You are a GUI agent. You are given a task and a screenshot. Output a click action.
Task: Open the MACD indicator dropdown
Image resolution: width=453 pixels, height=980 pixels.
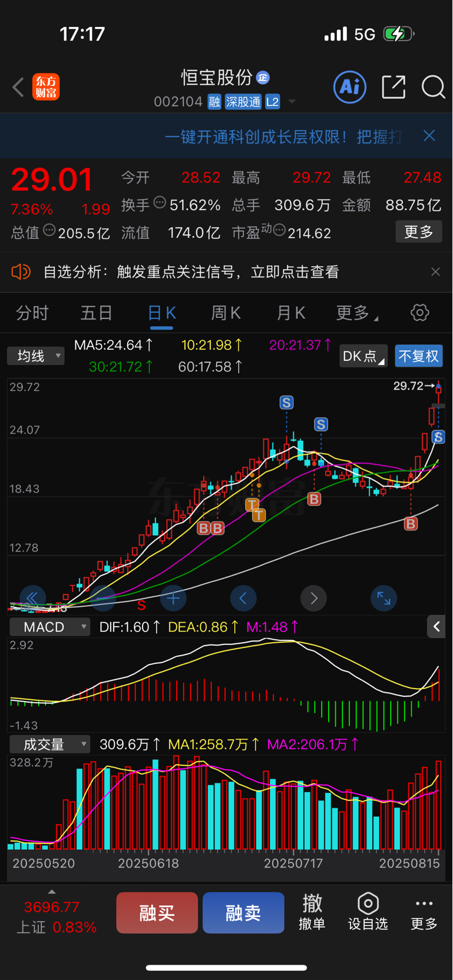coord(49,627)
